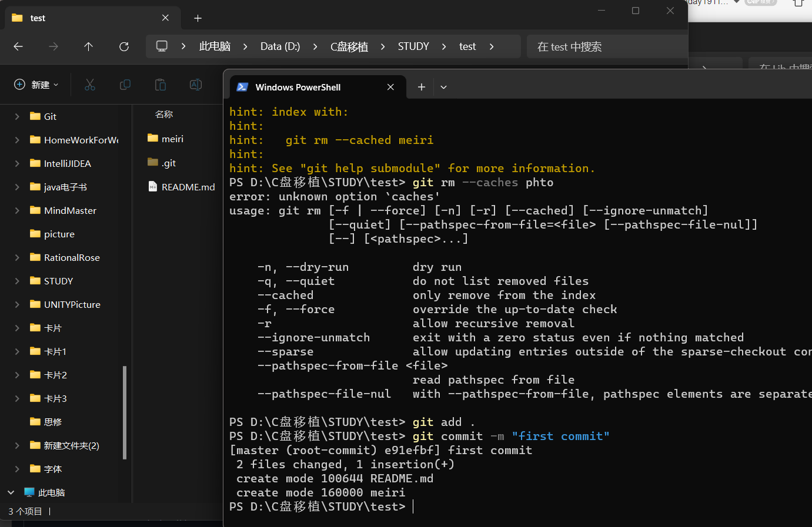Navigate up one folder level
This screenshot has width=812, height=527.
89,46
